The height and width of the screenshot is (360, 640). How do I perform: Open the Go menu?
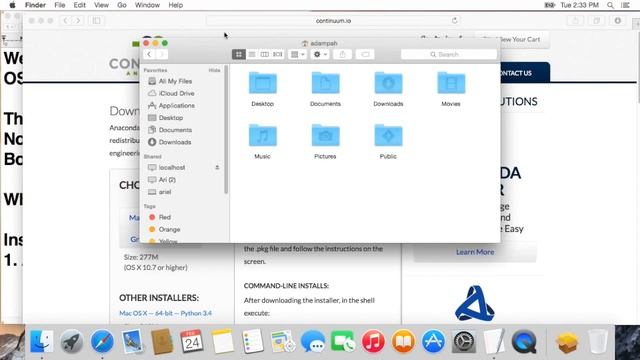[122, 5]
